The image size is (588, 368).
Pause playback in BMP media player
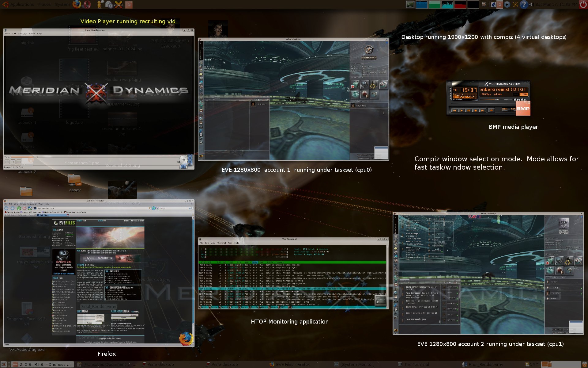click(469, 110)
